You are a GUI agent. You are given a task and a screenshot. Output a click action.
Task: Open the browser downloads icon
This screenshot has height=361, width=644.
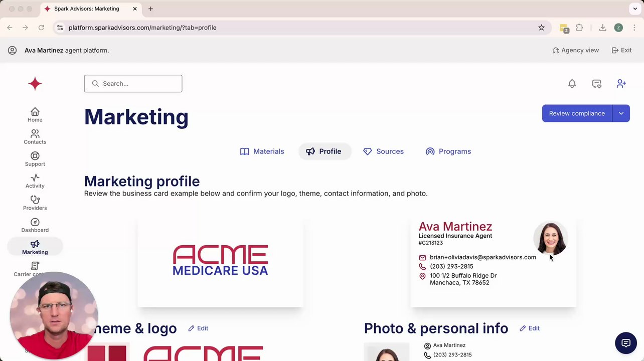603,28
